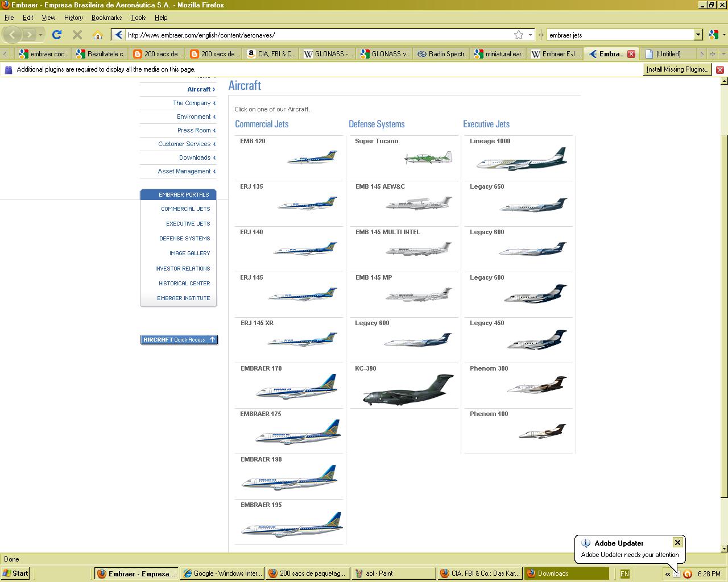Viewport: 728px width, 582px height.
Task: Click the Asset Management sidebar link
Action: (184, 171)
